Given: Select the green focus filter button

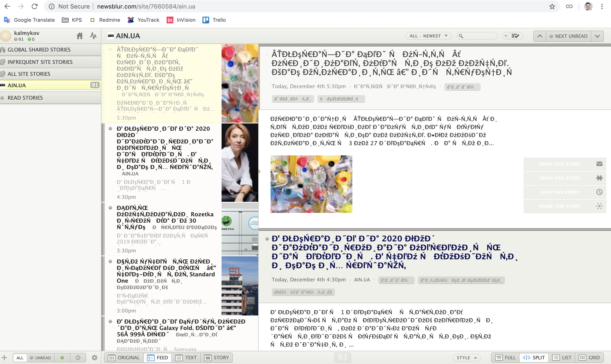Looking at the screenshot, I should pyautogui.click(x=62, y=358).
